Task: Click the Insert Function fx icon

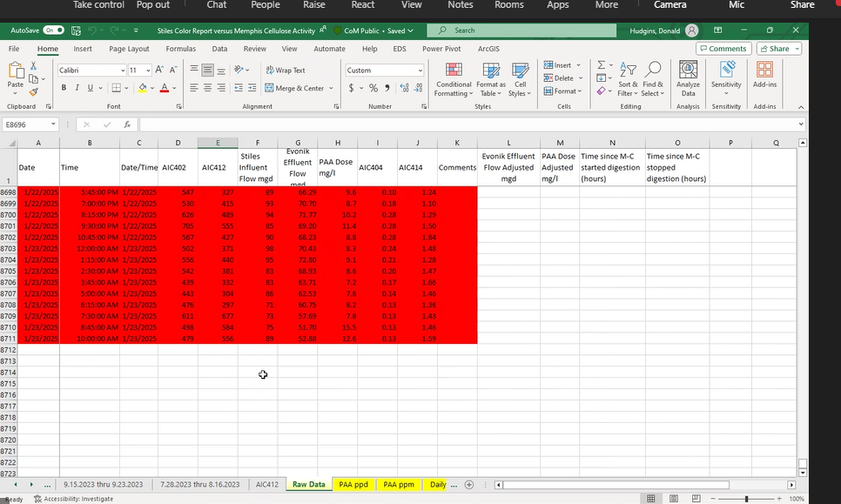Action: point(127,124)
